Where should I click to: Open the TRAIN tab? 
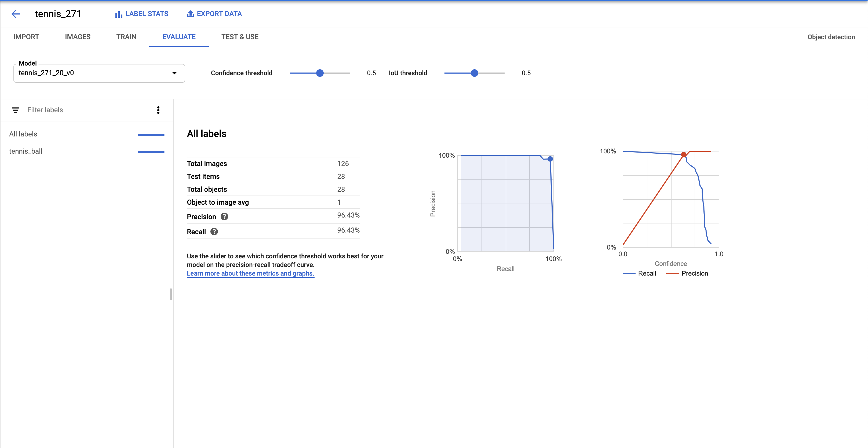point(126,37)
